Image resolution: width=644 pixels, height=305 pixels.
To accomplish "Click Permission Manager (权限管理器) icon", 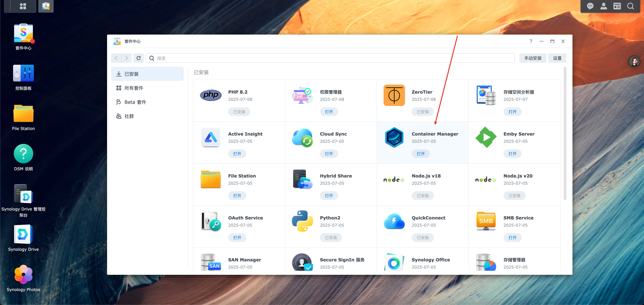I will click(302, 95).
